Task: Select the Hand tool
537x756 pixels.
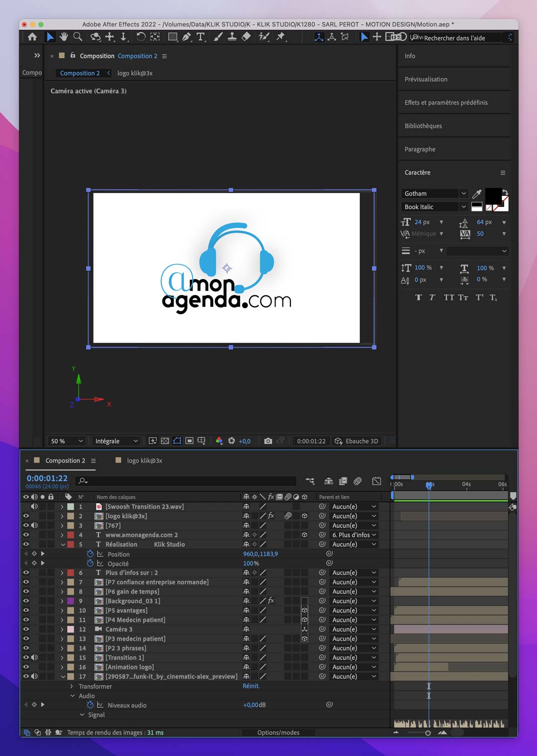Action: (x=64, y=37)
